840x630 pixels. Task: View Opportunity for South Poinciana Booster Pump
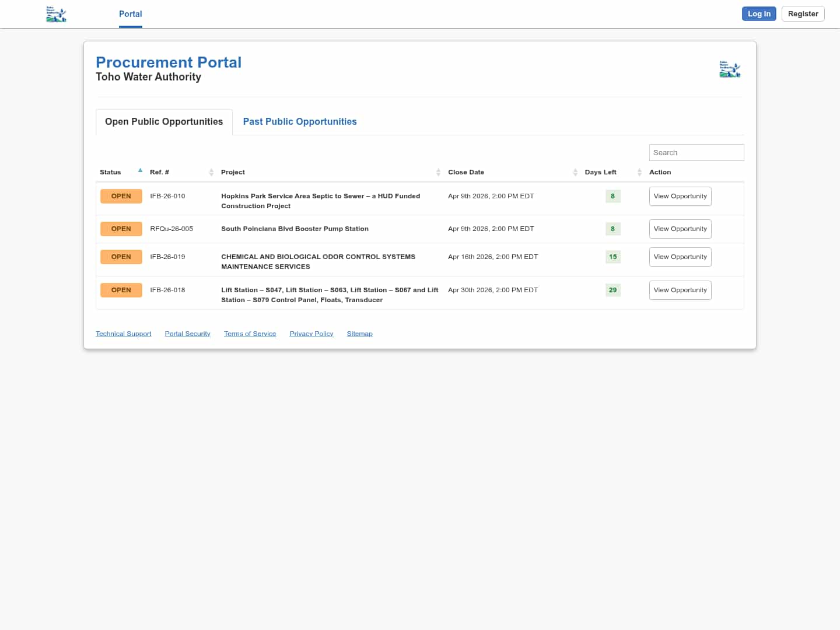pyautogui.click(x=680, y=229)
